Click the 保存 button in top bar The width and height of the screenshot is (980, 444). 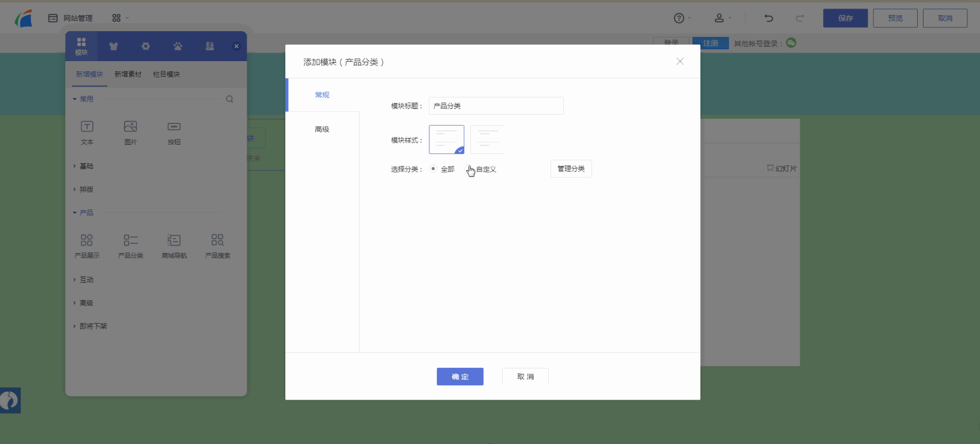pyautogui.click(x=845, y=18)
